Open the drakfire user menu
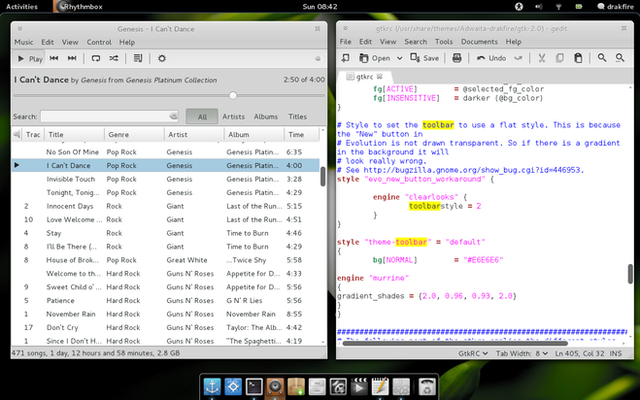The height and width of the screenshot is (400, 640). click(616, 7)
